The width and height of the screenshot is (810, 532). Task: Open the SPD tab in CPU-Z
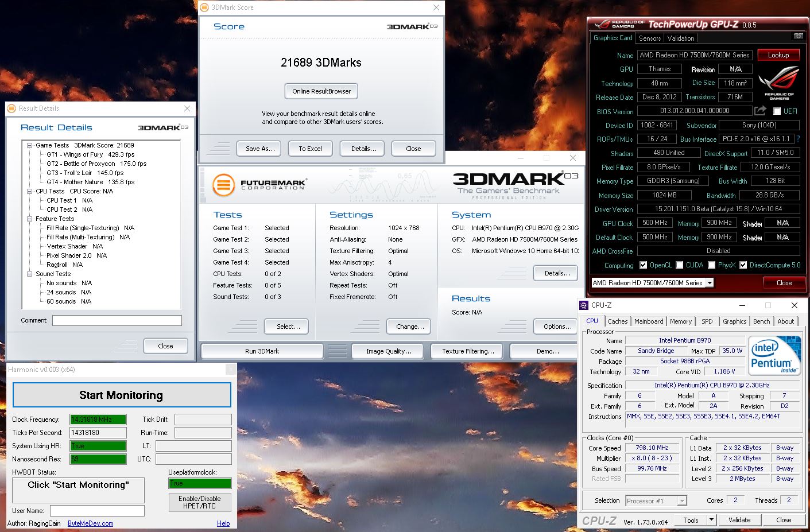coord(707,321)
